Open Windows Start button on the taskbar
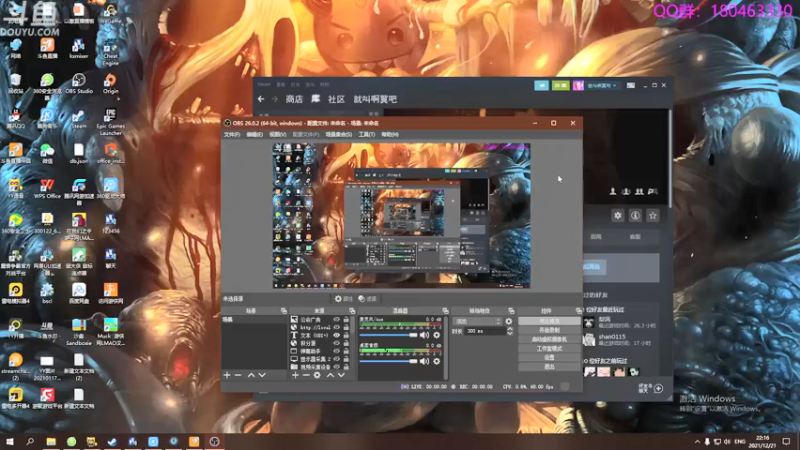Screen dimensions: 800x450 tap(9, 442)
